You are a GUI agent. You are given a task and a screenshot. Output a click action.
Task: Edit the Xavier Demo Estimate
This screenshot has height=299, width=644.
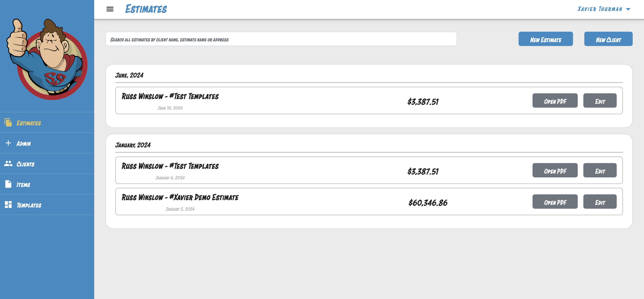[600, 202]
